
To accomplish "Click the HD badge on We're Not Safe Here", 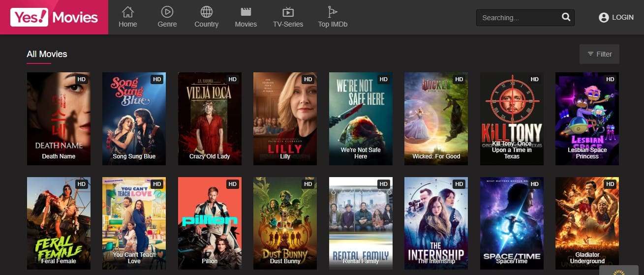I will tap(384, 79).
